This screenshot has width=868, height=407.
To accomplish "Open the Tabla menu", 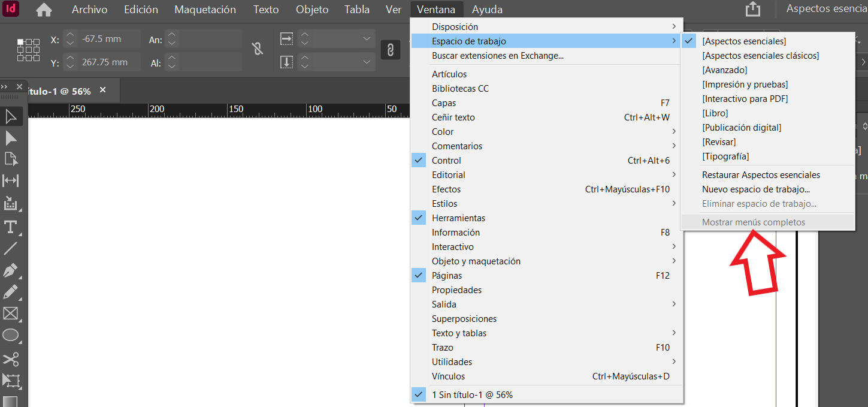I will point(356,9).
